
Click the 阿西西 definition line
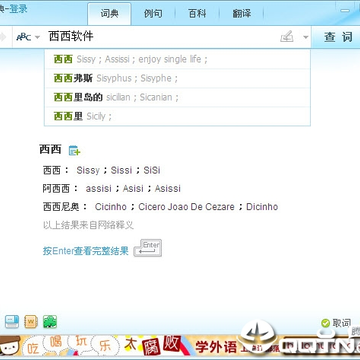(x=112, y=189)
